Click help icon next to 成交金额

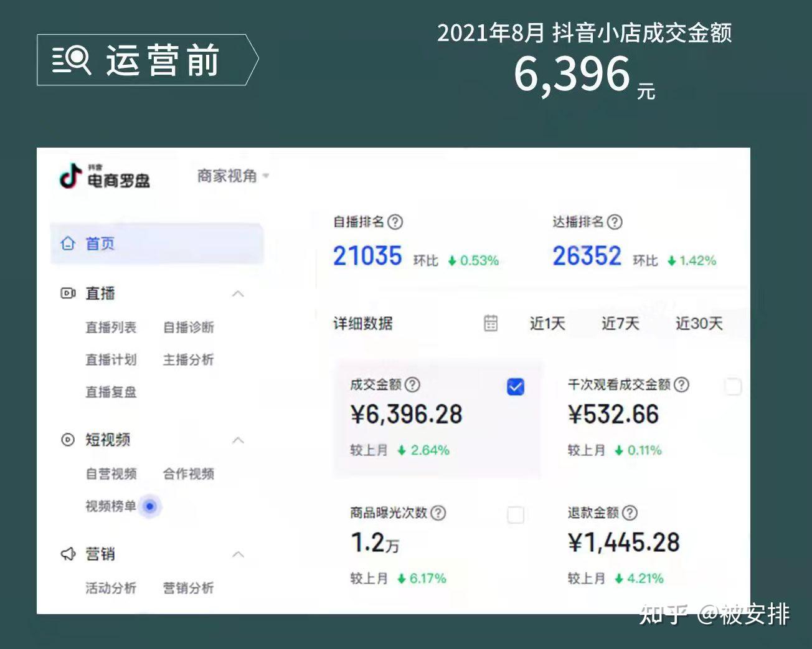[x=412, y=385]
